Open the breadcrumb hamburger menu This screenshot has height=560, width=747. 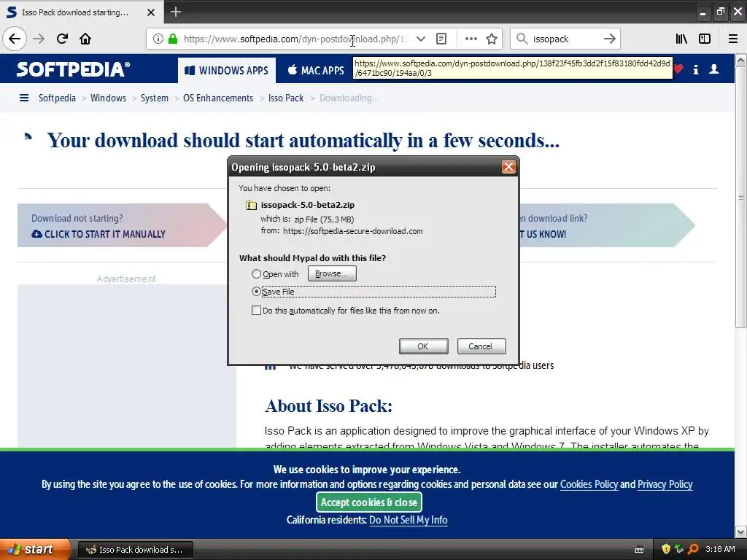coord(24,98)
